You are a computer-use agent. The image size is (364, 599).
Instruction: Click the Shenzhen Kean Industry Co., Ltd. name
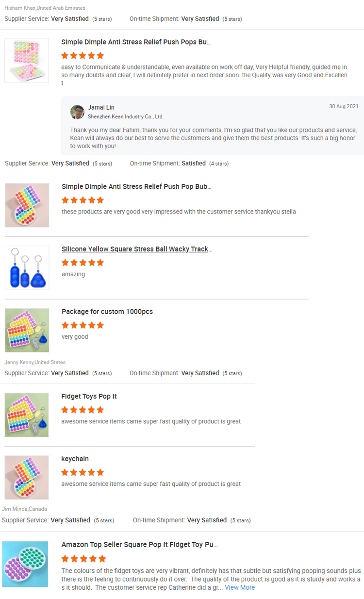point(126,116)
